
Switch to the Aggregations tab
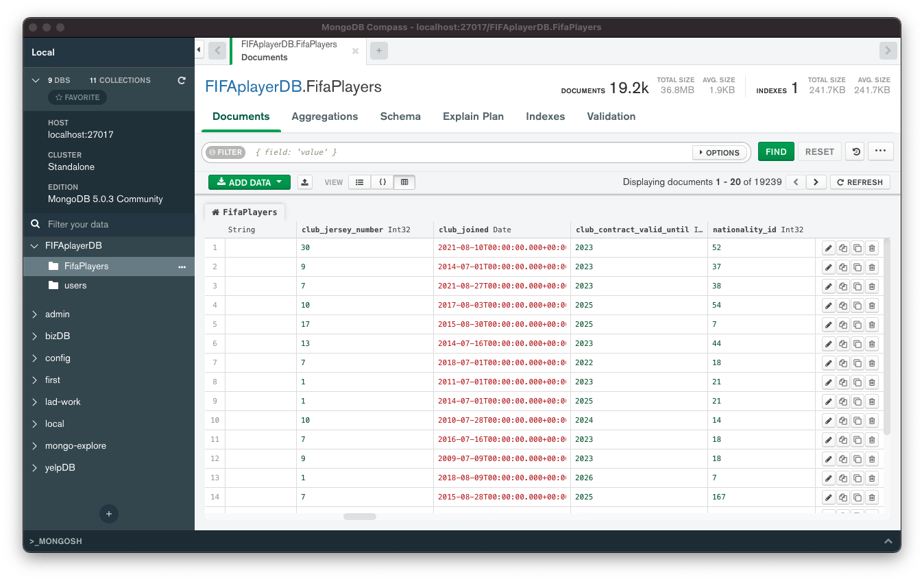[x=325, y=116]
